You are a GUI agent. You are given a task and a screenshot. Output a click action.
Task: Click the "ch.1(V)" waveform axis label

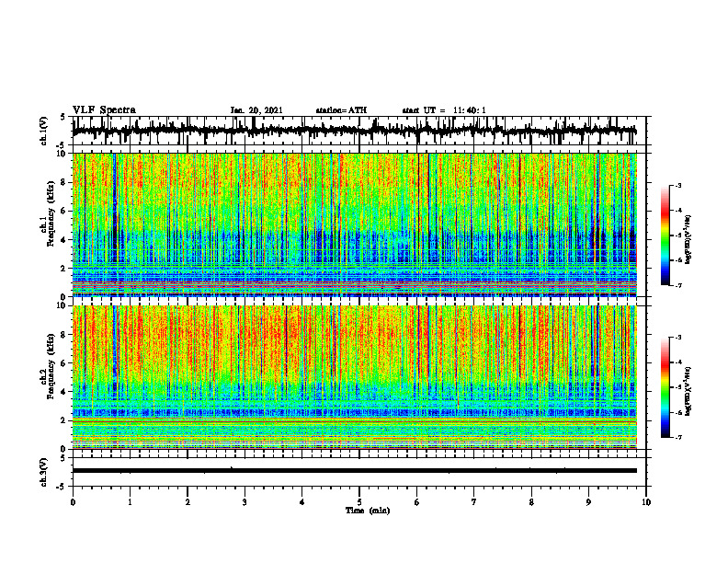tap(44, 131)
